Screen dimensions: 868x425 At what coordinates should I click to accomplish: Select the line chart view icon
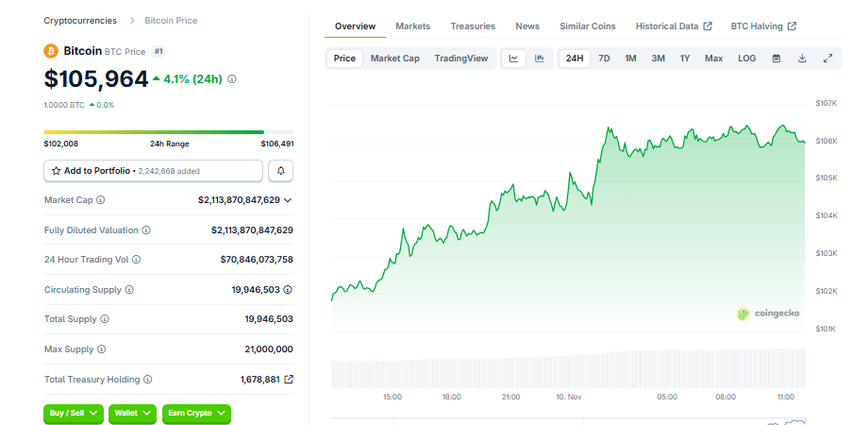[513, 59]
